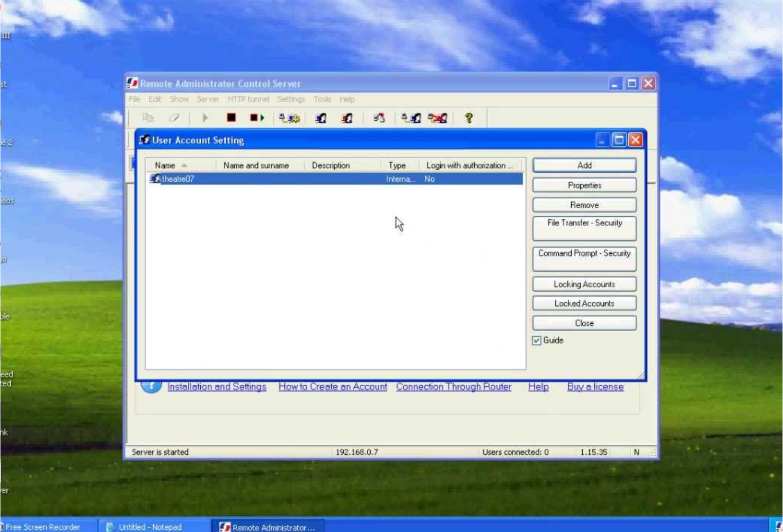The width and height of the screenshot is (783, 532).
Task: Switch to Untitled - Notepad in taskbar
Action: pyautogui.click(x=154, y=527)
